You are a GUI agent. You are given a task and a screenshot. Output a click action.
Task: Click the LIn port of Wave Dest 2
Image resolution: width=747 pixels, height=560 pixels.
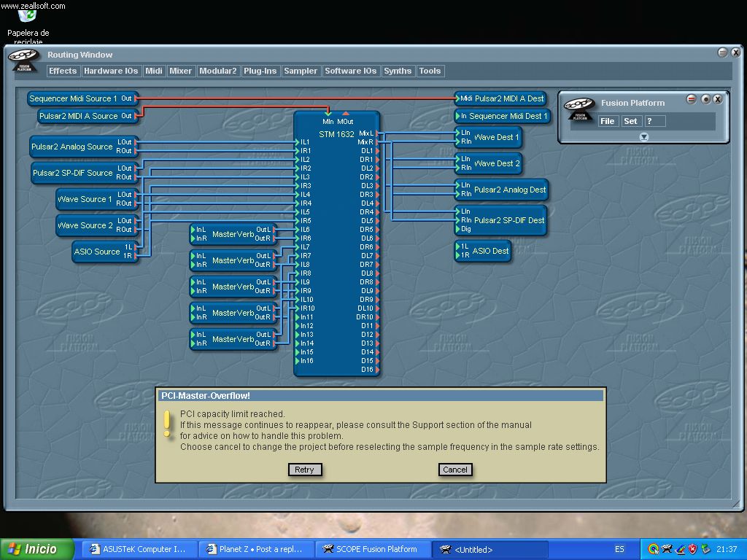[458, 159]
